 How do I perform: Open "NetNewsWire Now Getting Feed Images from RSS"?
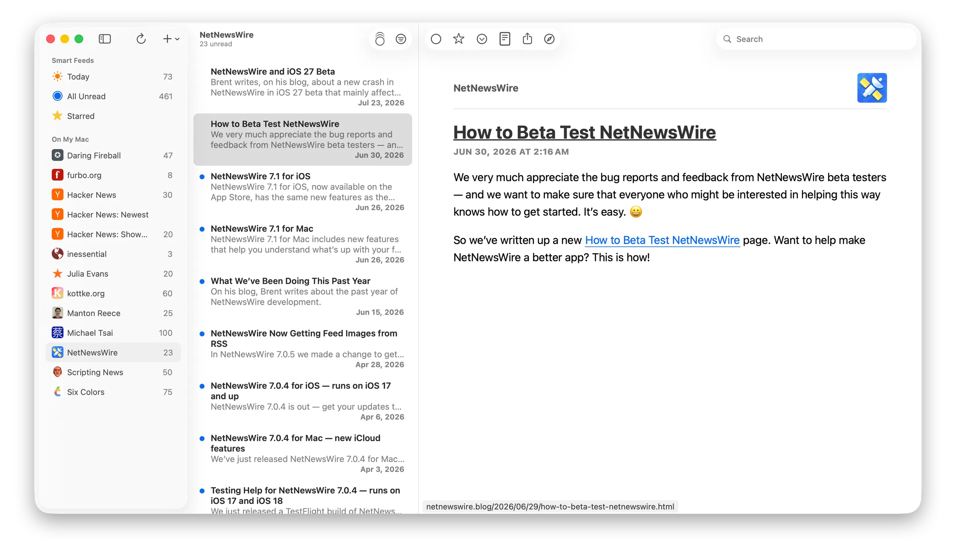tap(303, 349)
